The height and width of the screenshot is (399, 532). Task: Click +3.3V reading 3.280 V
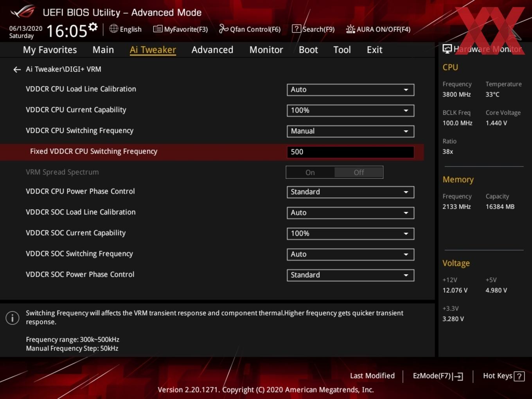(453, 319)
